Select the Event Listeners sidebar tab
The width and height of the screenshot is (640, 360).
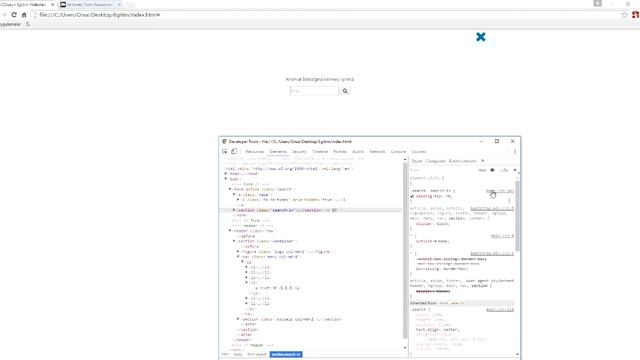coord(462,161)
